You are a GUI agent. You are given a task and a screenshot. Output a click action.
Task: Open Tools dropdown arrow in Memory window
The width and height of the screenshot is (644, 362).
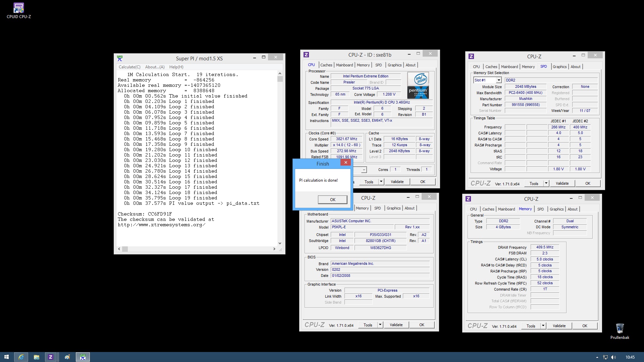[x=543, y=326]
